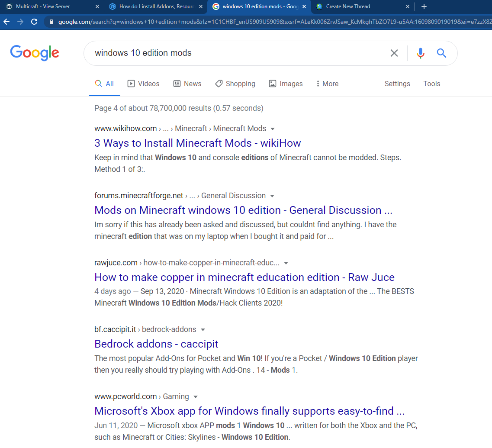Select the Shopping search filter
Image resolution: width=492 pixels, height=448 pixels.
pos(235,84)
